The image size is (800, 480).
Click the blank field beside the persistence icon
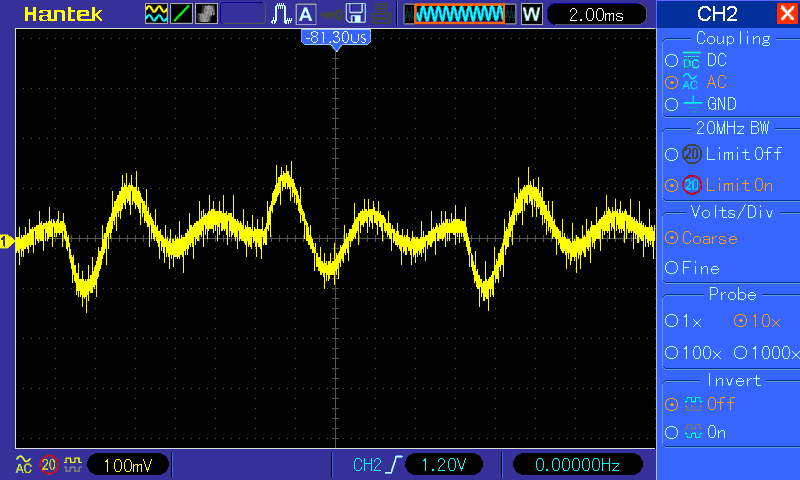(243, 14)
